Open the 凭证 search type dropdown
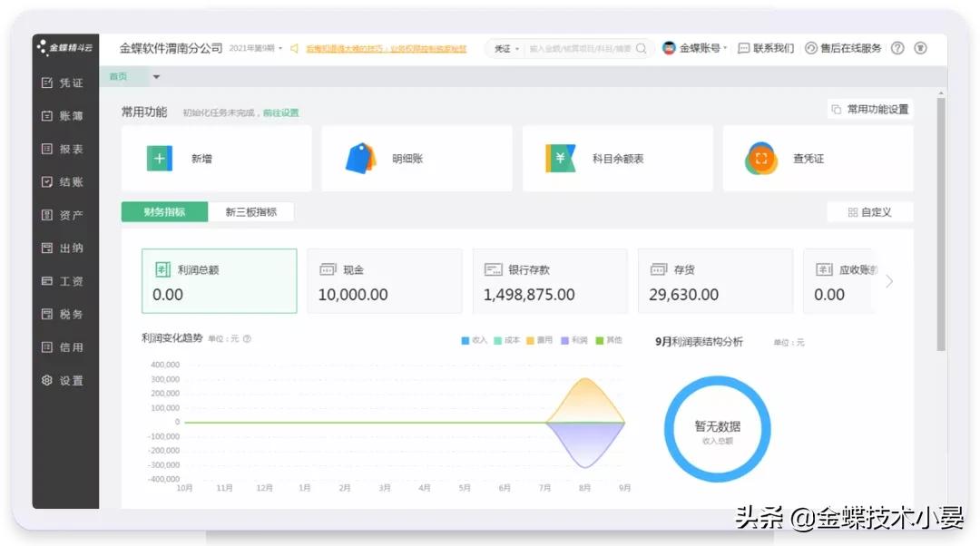 507,49
